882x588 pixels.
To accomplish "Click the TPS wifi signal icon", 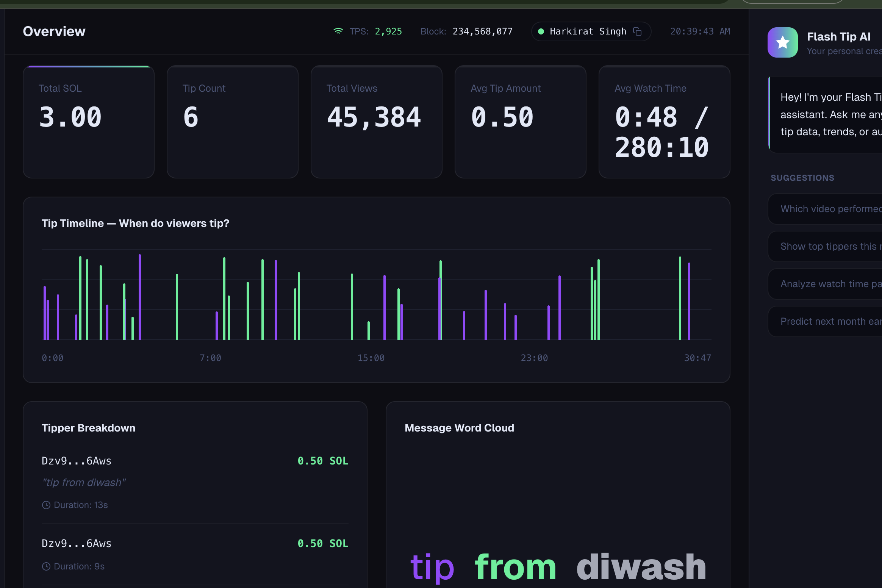I will pyautogui.click(x=338, y=31).
